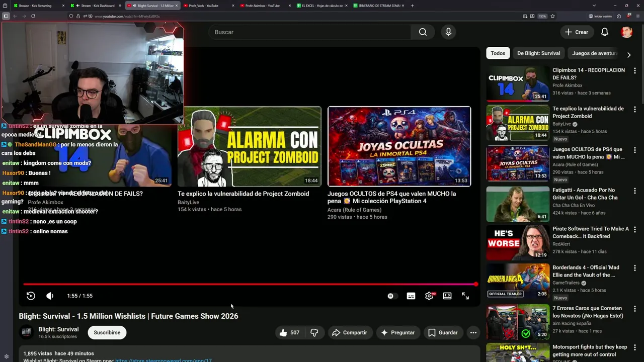Reload the page with refresh icon
The image size is (644, 362).
coord(33,16)
